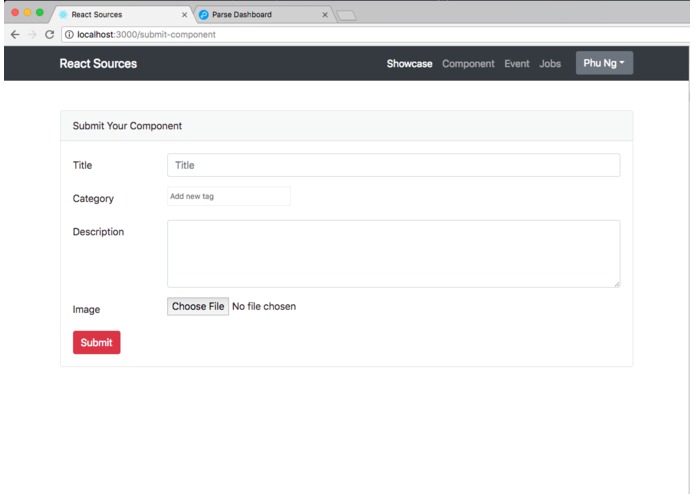This screenshot has height=494, width=695.
Task: Click inside the Description textarea
Action: pyautogui.click(x=394, y=254)
